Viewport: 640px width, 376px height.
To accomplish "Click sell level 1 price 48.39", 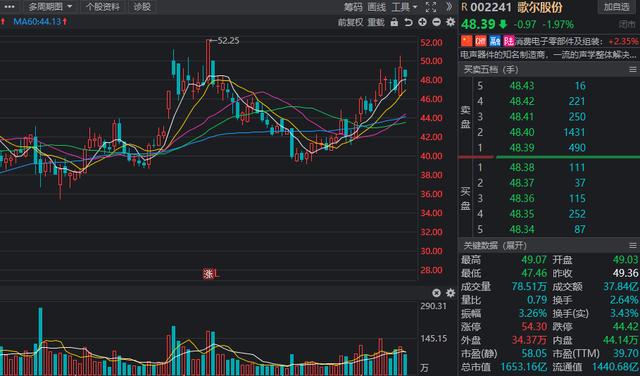I will (x=522, y=148).
